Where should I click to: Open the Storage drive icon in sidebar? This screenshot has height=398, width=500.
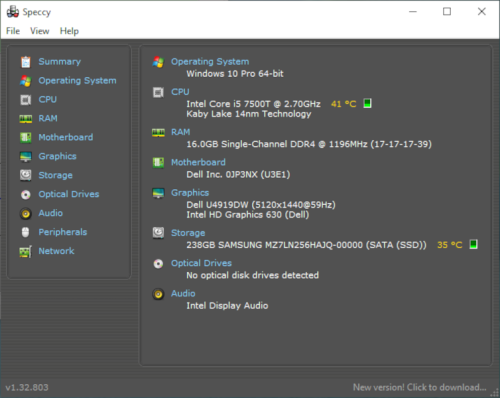[x=26, y=175]
